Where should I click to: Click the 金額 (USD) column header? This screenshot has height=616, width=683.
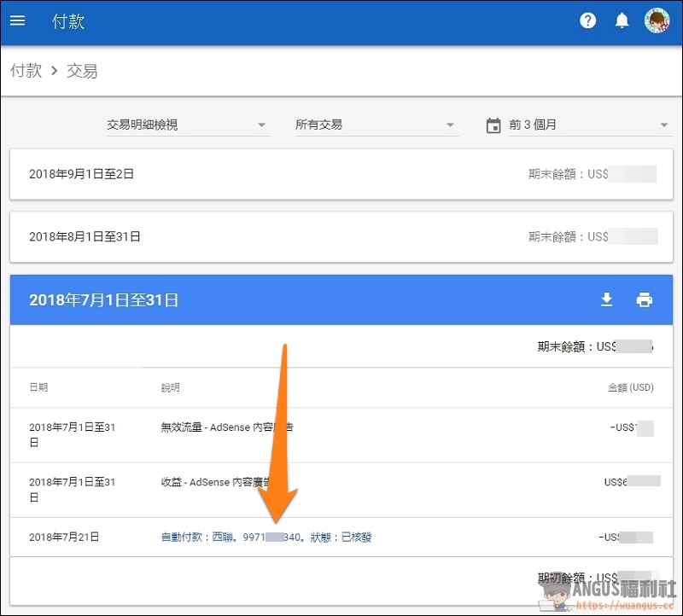point(630,387)
